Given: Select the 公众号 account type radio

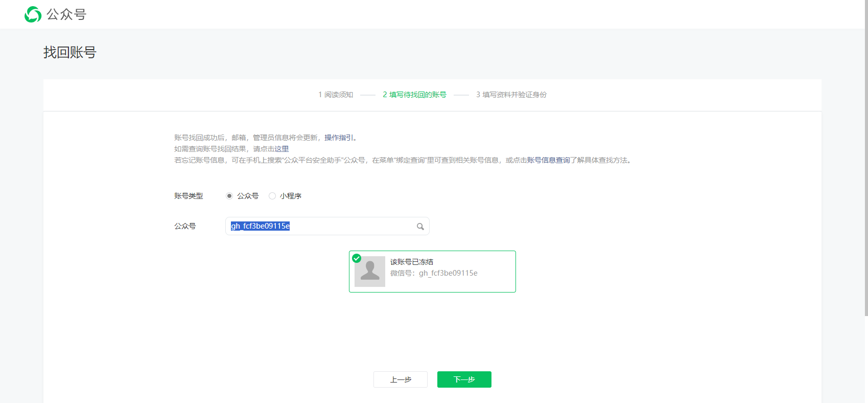Looking at the screenshot, I should (229, 196).
